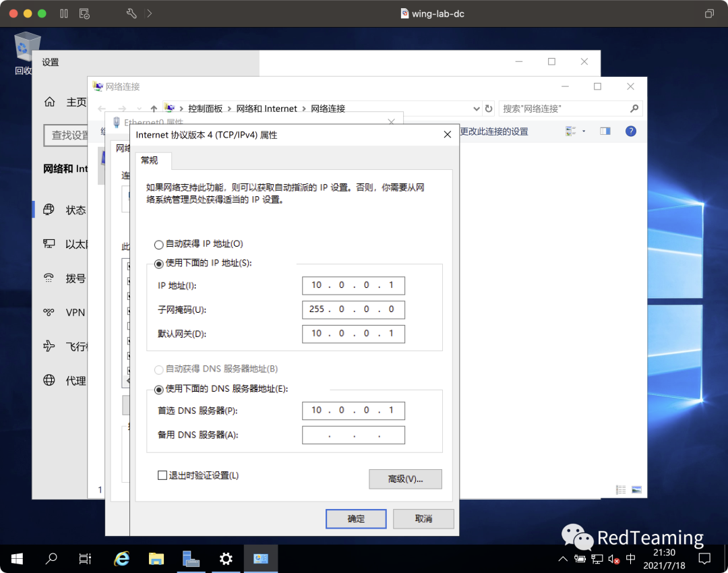Image resolution: width=728 pixels, height=573 pixels.
Task: Go up one folder level arrow
Action: click(154, 109)
